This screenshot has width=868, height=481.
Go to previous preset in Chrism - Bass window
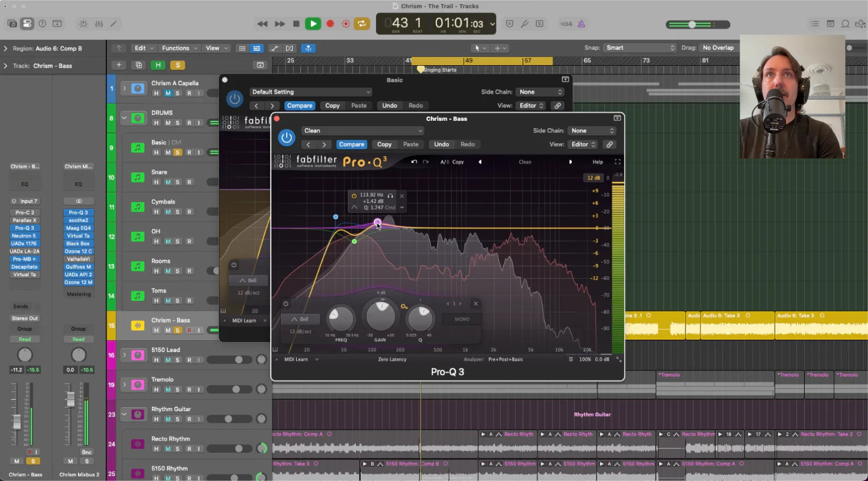[x=308, y=144]
